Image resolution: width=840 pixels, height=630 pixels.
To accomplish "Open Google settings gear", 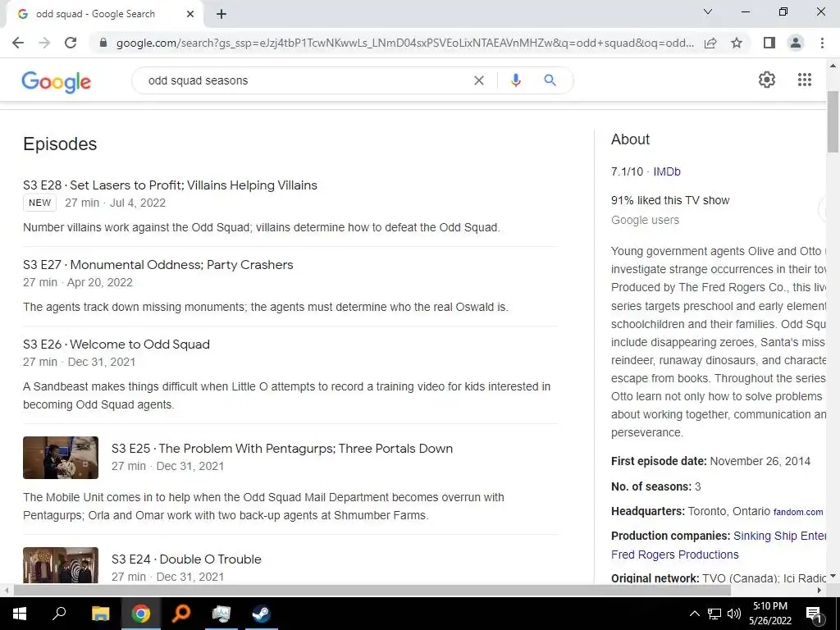I will pyautogui.click(x=767, y=80).
